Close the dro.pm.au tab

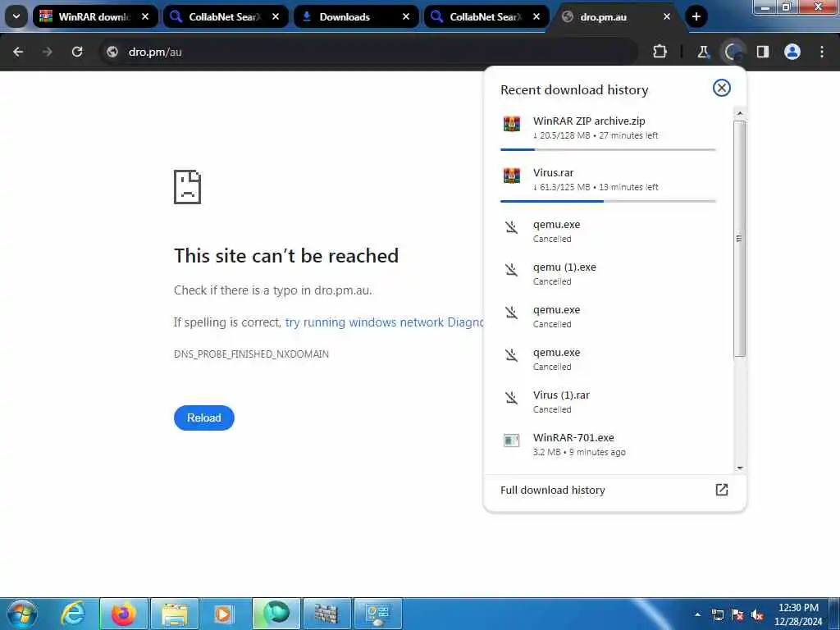tap(667, 16)
